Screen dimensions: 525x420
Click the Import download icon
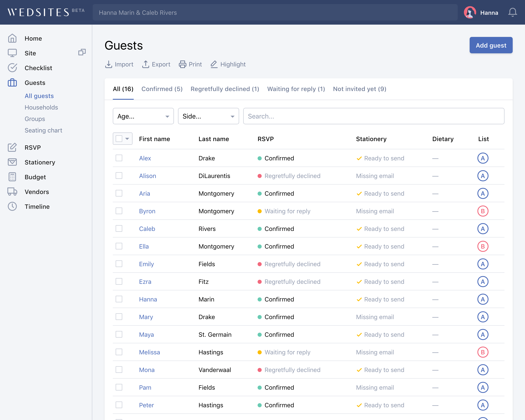click(x=108, y=64)
